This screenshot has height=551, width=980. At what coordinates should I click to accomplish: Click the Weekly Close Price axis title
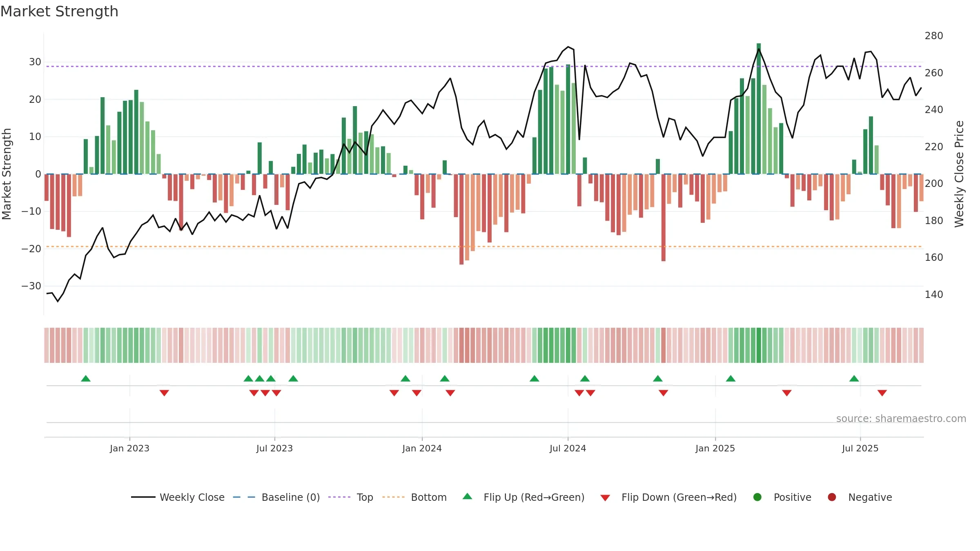pos(959,174)
